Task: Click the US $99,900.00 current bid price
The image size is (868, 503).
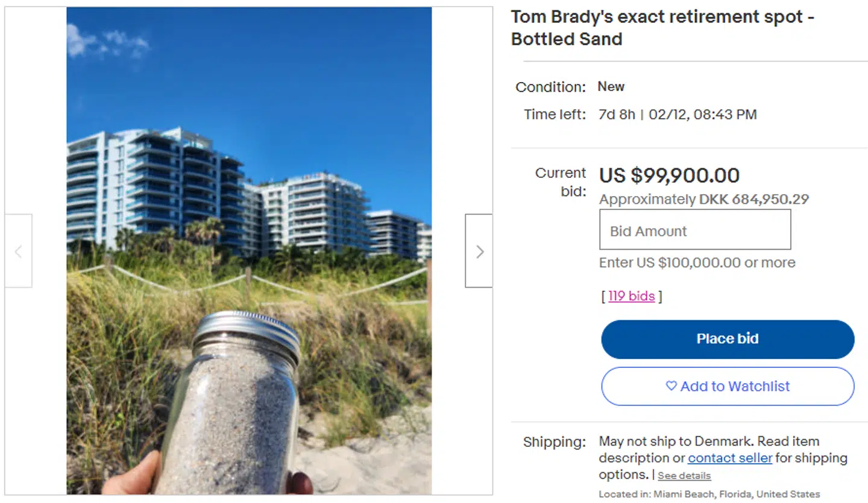Action: 669,176
